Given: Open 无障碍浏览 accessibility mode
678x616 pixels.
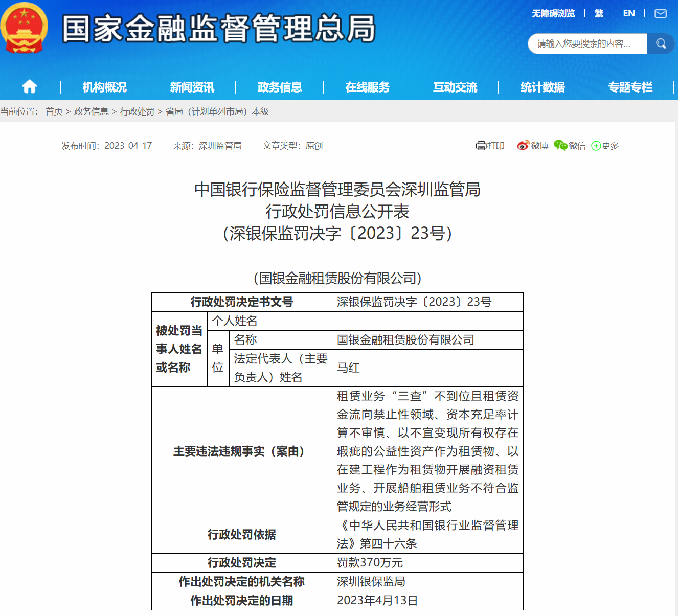Looking at the screenshot, I should (553, 13).
